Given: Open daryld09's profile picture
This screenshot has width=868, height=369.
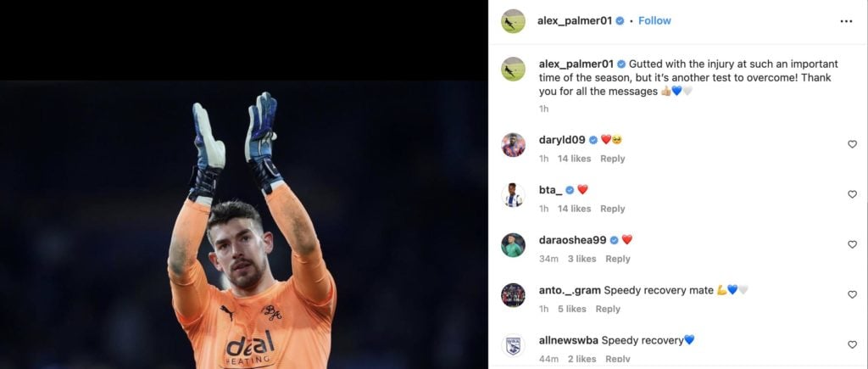Looking at the screenshot, I should coord(513,145).
